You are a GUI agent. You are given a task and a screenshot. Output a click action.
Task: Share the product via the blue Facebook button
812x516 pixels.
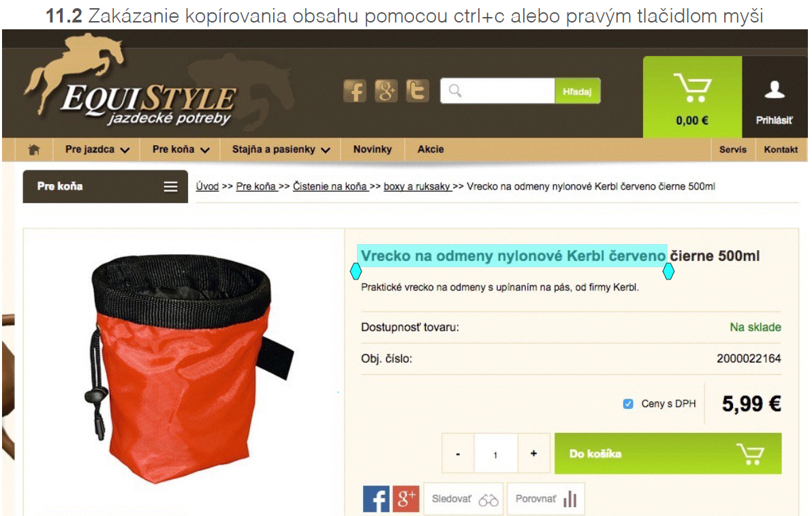pos(376,499)
